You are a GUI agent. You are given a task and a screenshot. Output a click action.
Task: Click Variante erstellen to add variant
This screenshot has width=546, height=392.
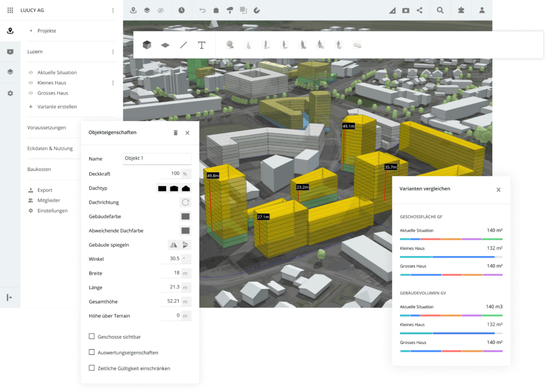click(x=57, y=107)
